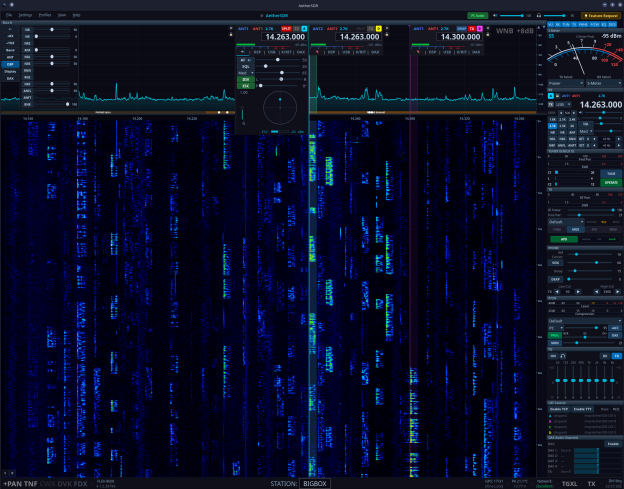624x489 pixels.
Task: Toggle TX button on slice B flag
Action: [472, 29]
